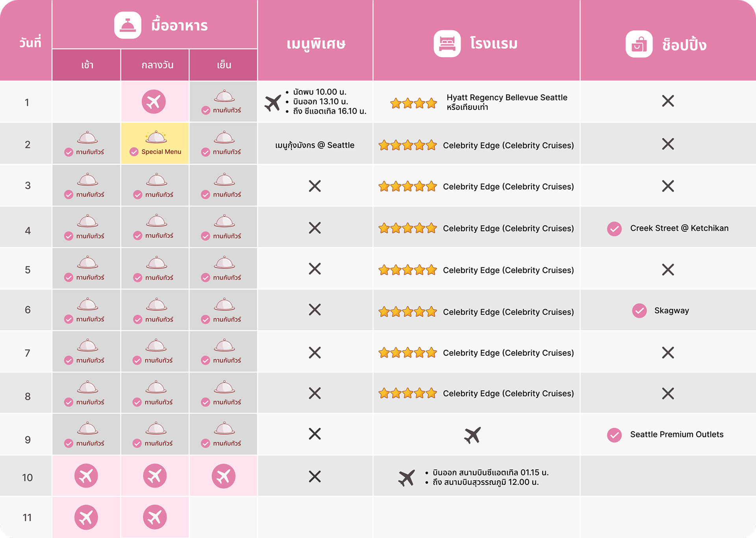Click Hyatt Regency Bellevue Seattle hotel name
The height and width of the screenshot is (538, 756).
pyautogui.click(x=506, y=98)
